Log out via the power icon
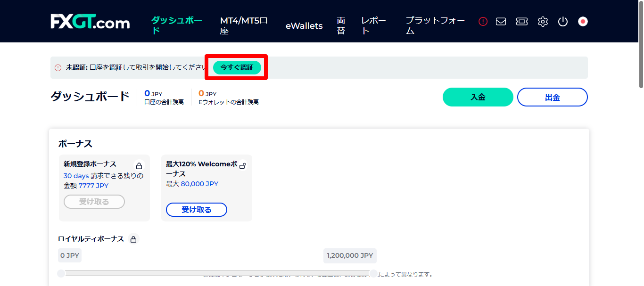644x286 pixels. (x=562, y=21)
